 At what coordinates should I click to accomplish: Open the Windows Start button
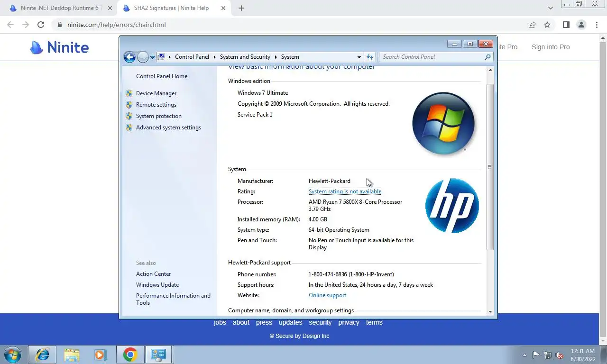13,355
